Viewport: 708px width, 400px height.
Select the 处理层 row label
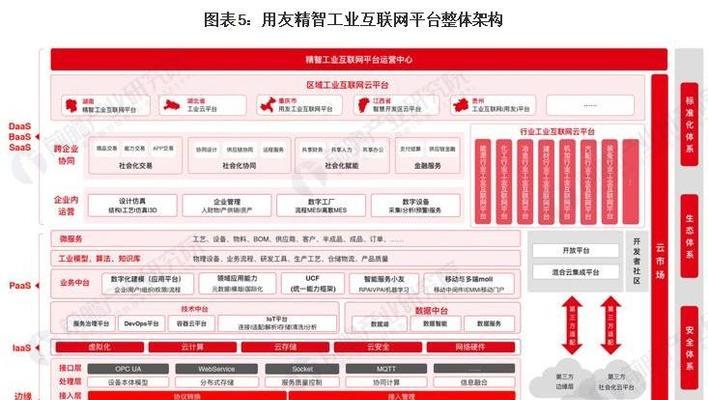[70, 382]
